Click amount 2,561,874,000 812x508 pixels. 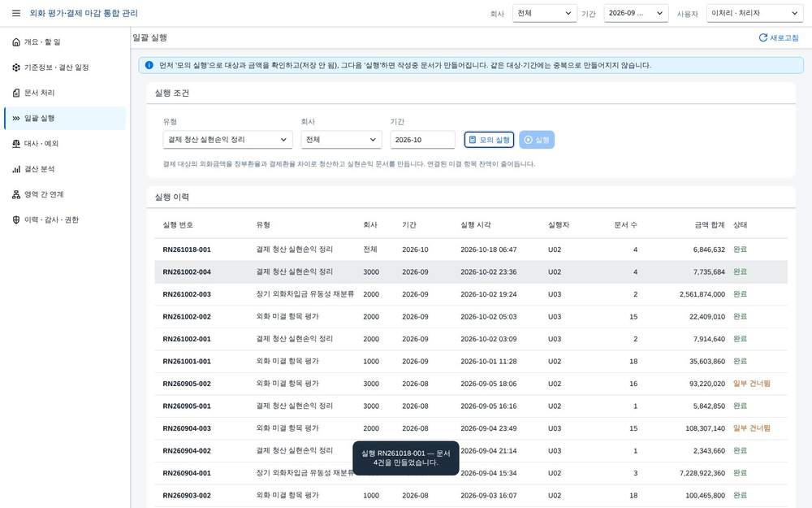pos(702,294)
